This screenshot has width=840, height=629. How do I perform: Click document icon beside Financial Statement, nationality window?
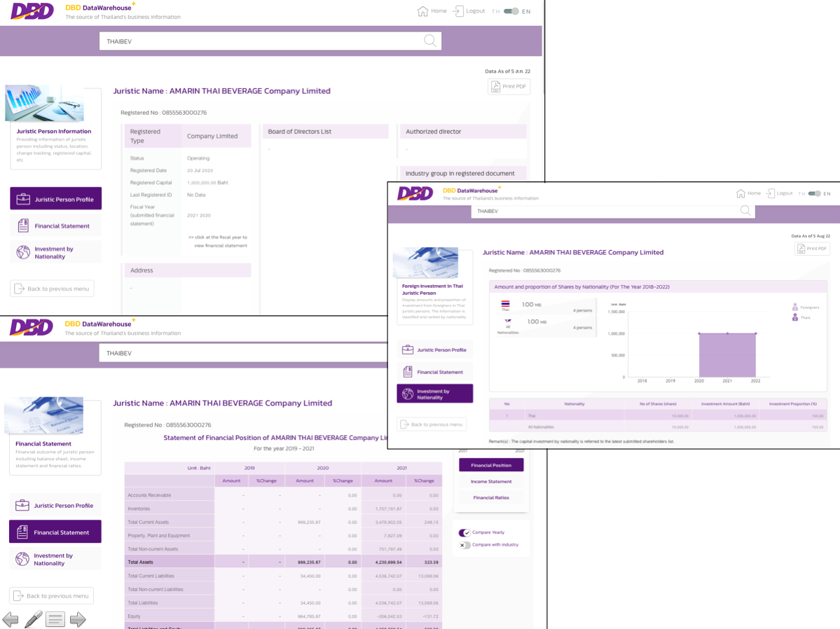coord(408,372)
